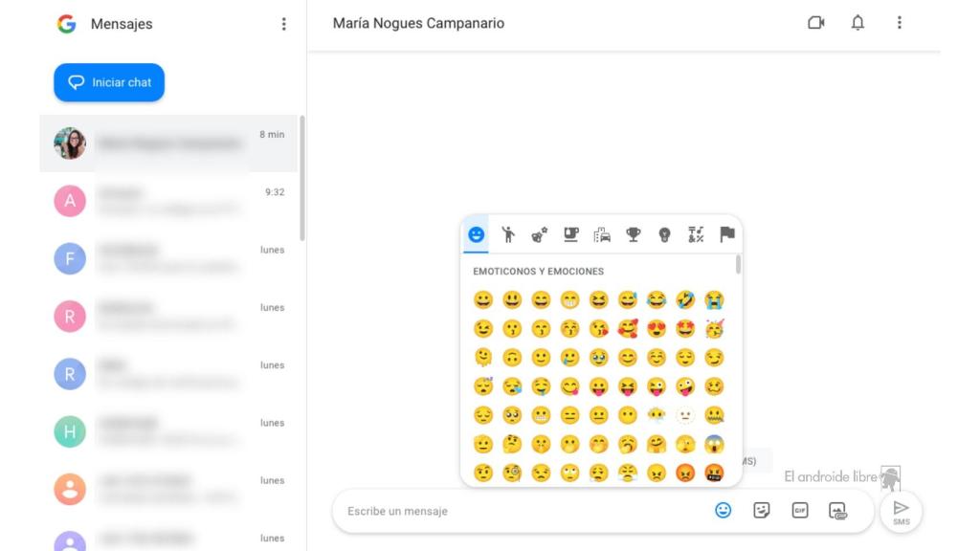
Task: Click the Google logo
Action: point(66,24)
